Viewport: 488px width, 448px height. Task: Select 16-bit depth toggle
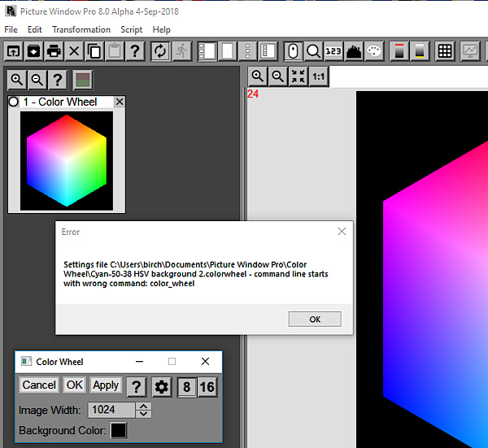[207, 387]
